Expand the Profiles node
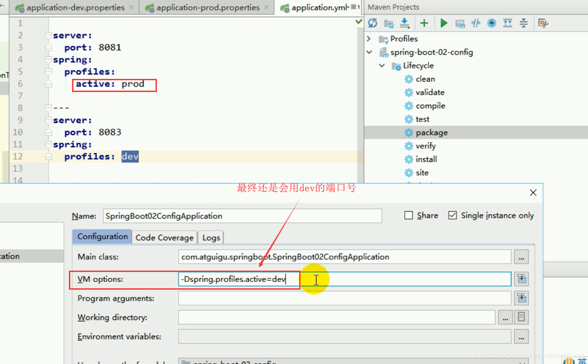 [369, 39]
